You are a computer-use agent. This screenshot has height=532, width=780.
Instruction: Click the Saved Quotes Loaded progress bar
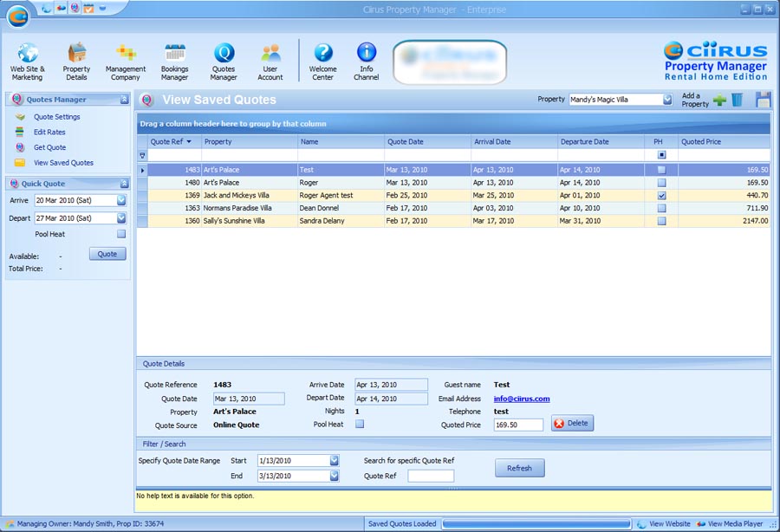tap(536, 524)
